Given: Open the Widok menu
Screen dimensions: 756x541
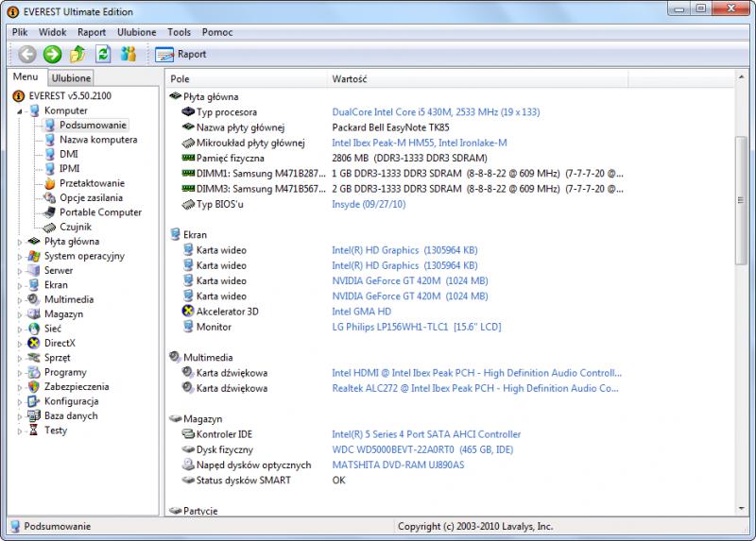Looking at the screenshot, I should click(x=52, y=32).
